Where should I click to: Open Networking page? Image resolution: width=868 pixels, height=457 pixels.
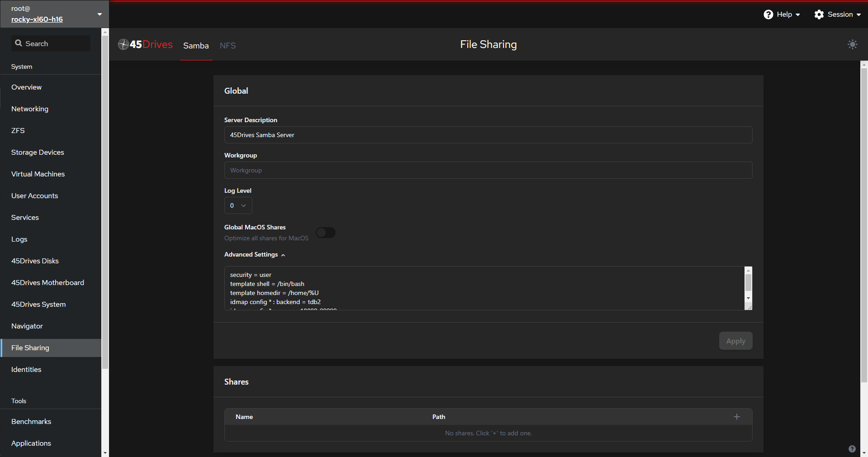[x=51, y=109]
